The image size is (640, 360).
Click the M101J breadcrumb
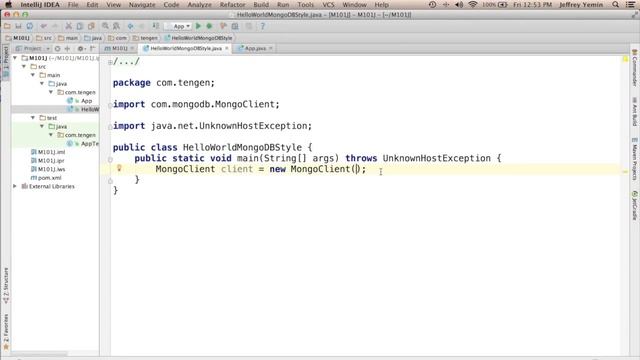click(18, 38)
